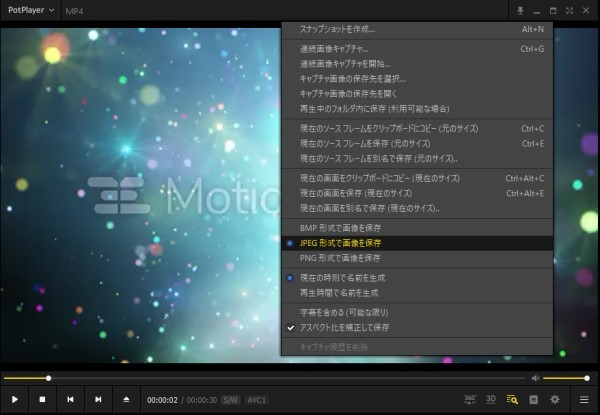
Task: Pin window always on top
Action: 520,11
